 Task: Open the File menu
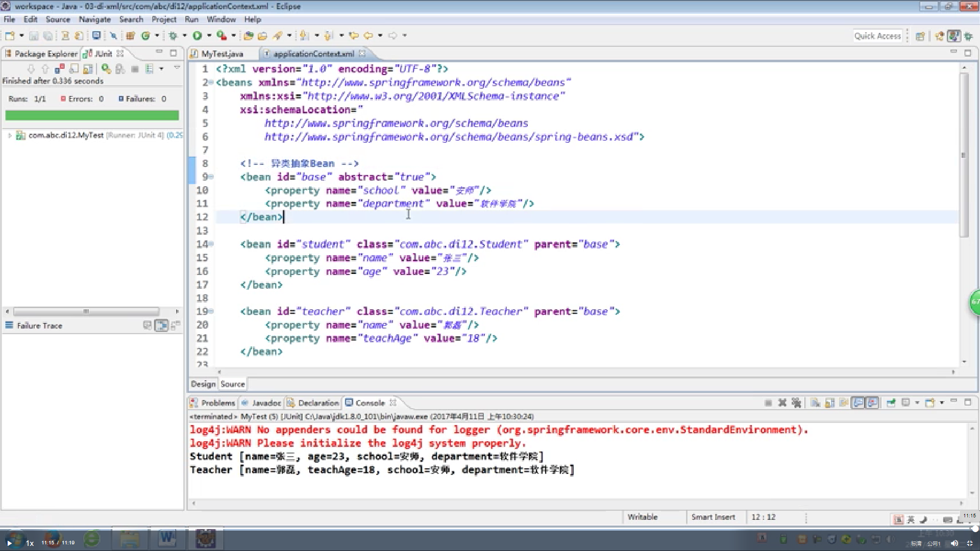coord(9,19)
